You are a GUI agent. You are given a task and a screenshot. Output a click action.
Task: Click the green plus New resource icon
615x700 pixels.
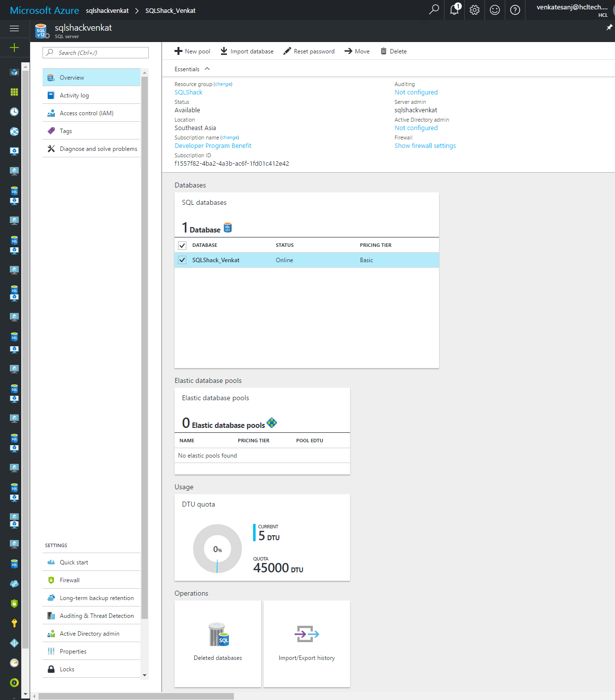(14, 47)
